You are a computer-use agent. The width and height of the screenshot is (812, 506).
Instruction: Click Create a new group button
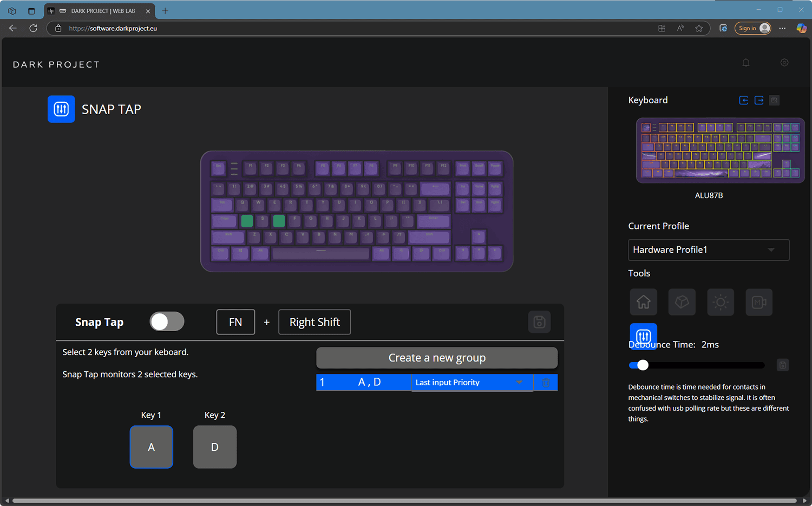click(437, 358)
